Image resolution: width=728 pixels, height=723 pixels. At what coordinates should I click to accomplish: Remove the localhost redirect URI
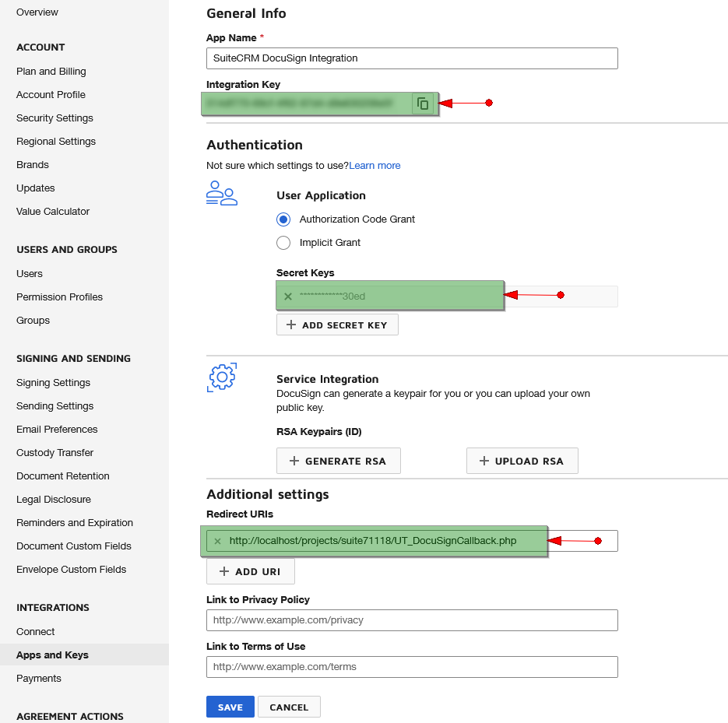[x=217, y=541]
